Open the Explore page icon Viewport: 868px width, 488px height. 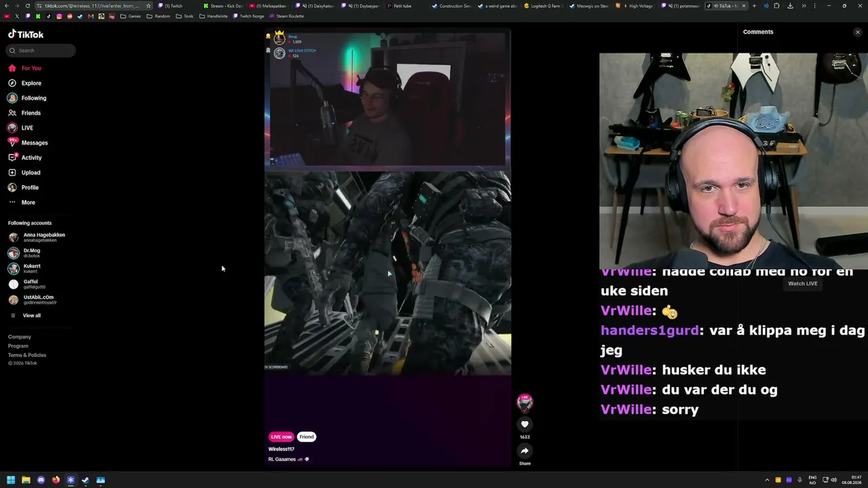(x=12, y=83)
